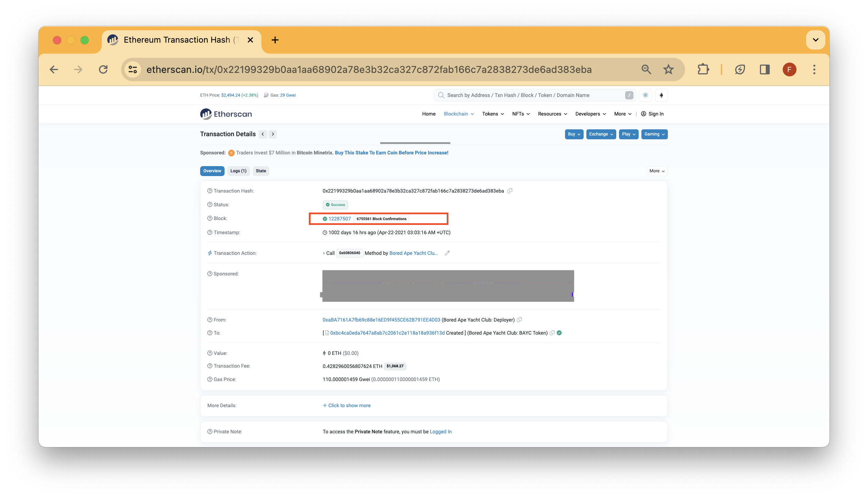Copy the To contract address
The height and width of the screenshot is (498, 868).
coord(552,333)
